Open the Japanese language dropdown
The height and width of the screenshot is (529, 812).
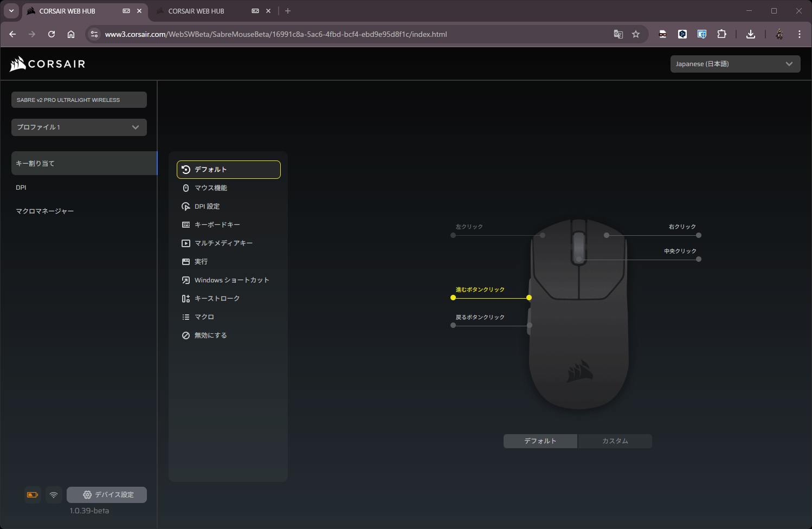(734, 64)
